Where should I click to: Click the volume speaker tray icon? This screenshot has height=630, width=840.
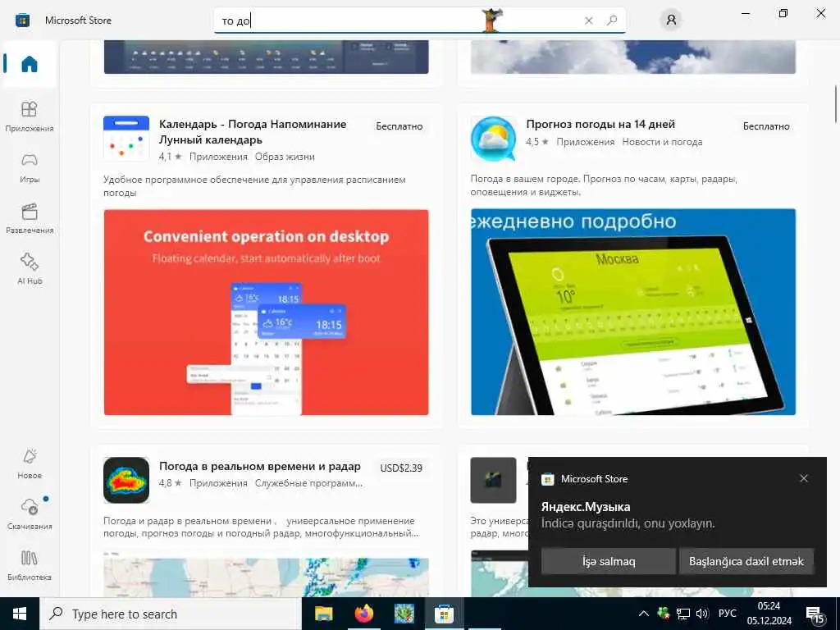point(702,614)
